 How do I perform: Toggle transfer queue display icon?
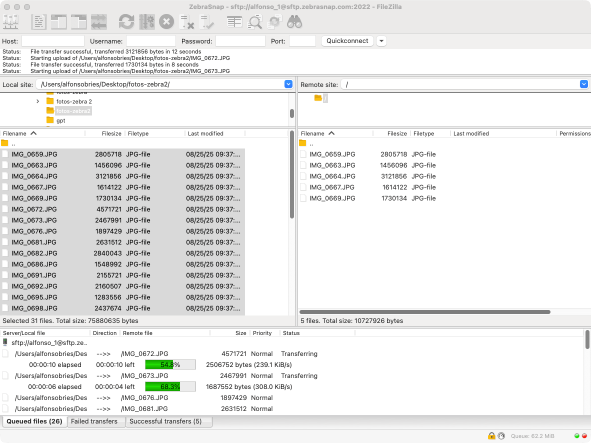[99, 22]
